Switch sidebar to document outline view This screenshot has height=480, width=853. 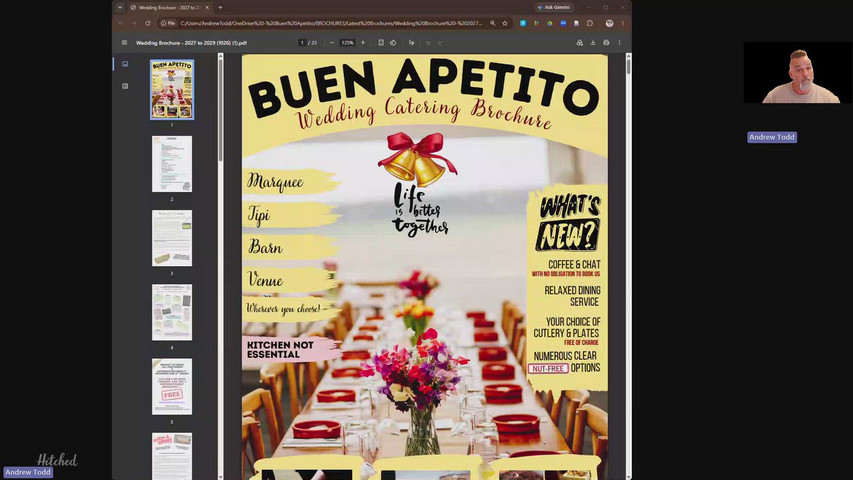click(x=125, y=86)
